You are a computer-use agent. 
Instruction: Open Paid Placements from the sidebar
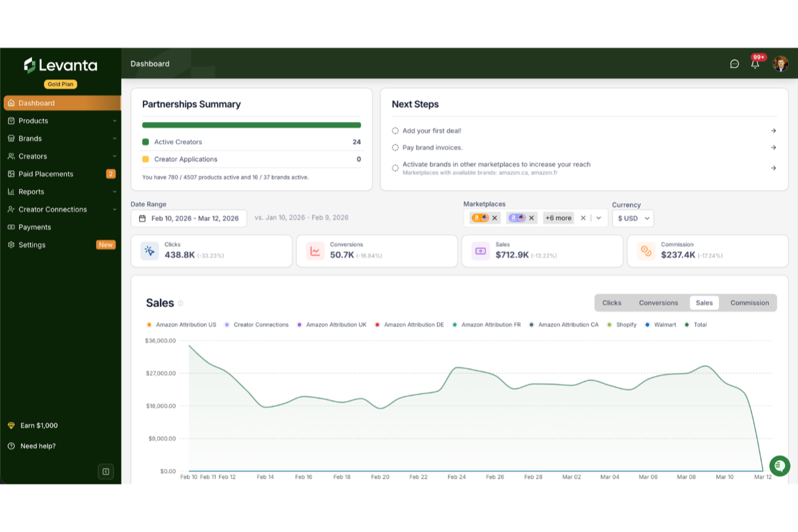(46, 174)
